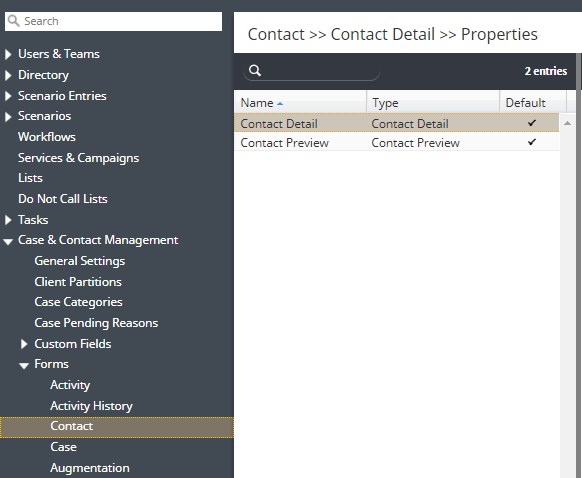The width and height of the screenshot is (582, 478).
Task: Collapse Case & Contact Management section
Action: coord(8,242)
